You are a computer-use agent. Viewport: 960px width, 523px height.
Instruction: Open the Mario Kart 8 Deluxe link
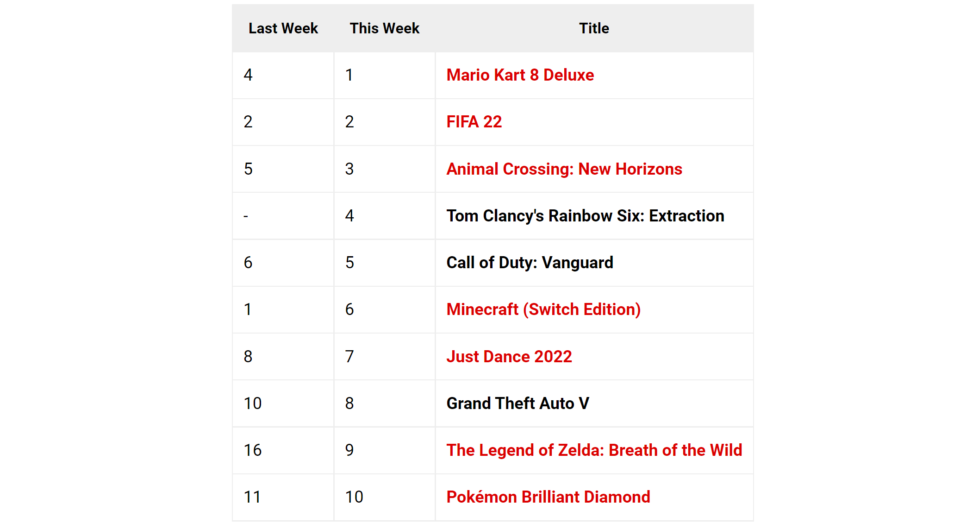[520, 75]
